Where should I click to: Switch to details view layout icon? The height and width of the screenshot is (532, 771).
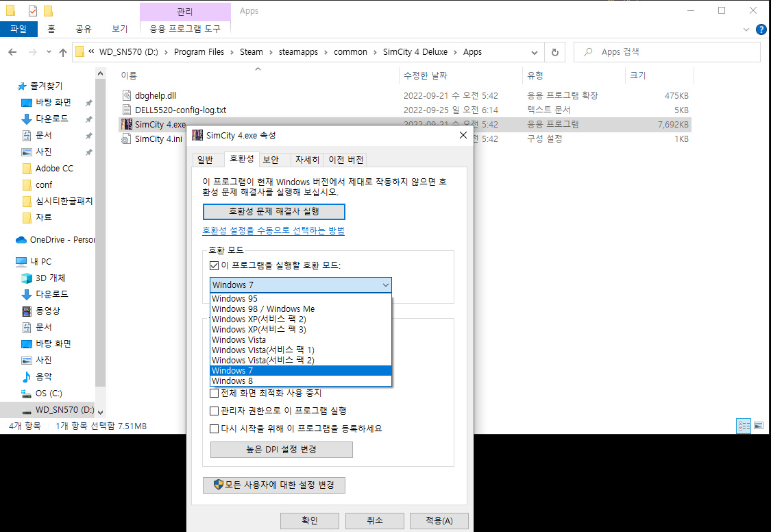coord(744,426)
